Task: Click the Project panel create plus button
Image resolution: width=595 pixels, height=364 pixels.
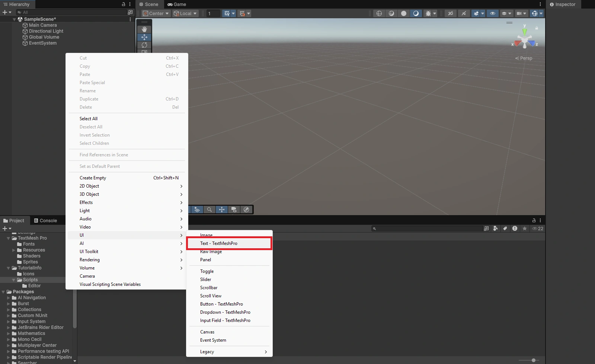Action: (x=7, y=229)
